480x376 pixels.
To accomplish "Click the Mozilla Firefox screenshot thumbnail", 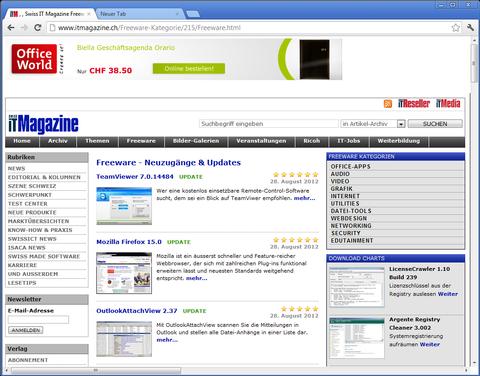I will pos(124,273).
